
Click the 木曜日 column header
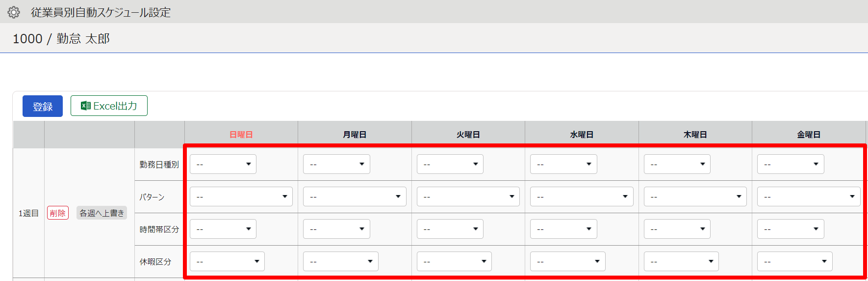(x=695, y=135)
